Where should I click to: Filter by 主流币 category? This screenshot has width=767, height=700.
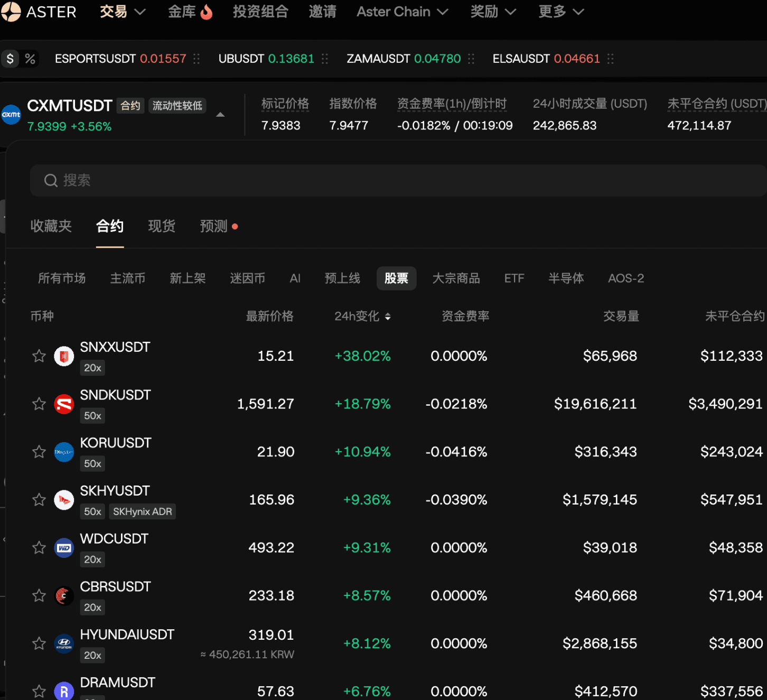coord(128,278)
